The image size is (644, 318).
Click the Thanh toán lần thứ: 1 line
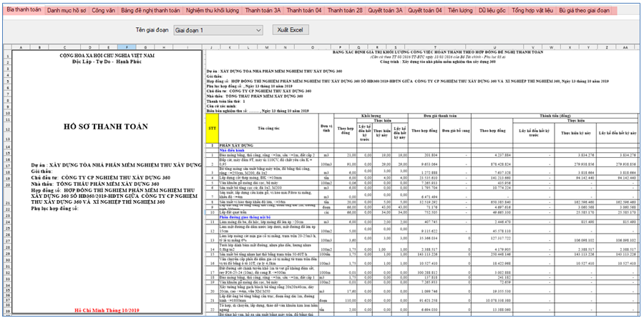(x=226, y=101)
